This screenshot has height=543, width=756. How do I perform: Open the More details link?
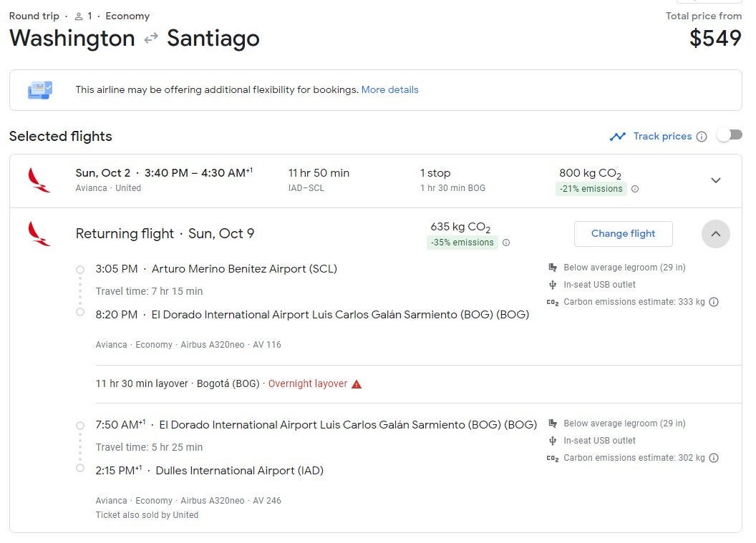pos(389,90)
